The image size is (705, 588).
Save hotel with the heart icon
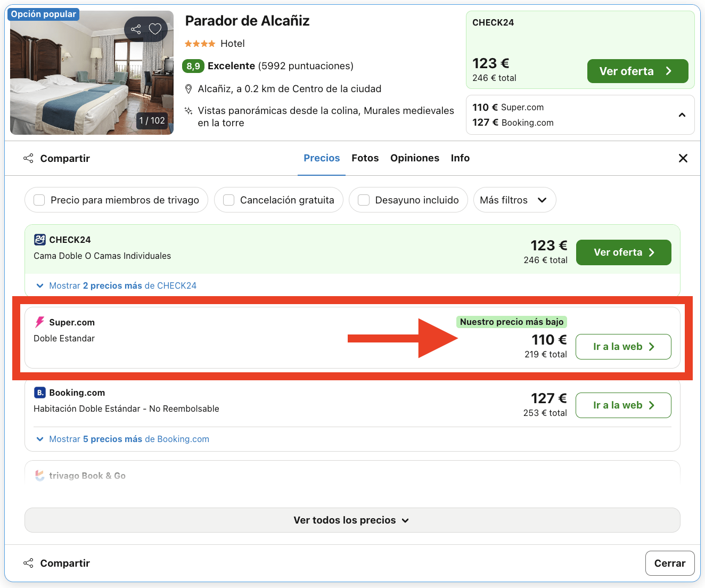point(155,29)
